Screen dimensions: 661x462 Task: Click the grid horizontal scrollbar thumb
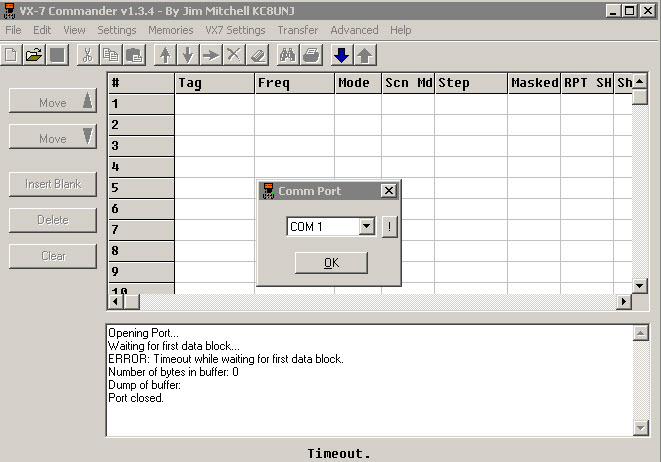coord(132,302)
